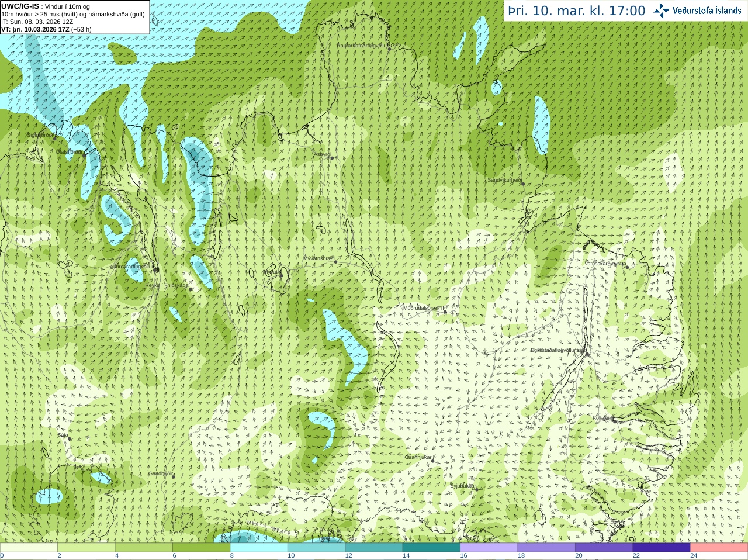Screen dimensions: 748x560
Task: Click the legend scale number 20
Action: pyautogui.click(x=579, y=556)
